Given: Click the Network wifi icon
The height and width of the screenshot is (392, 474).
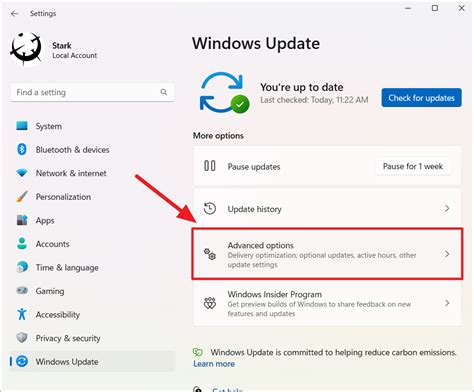Looking at the screenshot, I should (x=22, y=173).
